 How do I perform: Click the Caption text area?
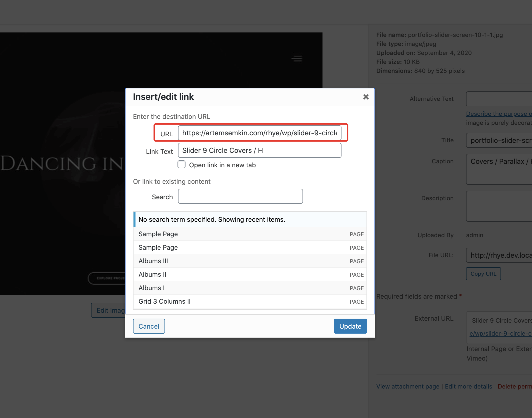pyautogui.click(x=499, y=169)
